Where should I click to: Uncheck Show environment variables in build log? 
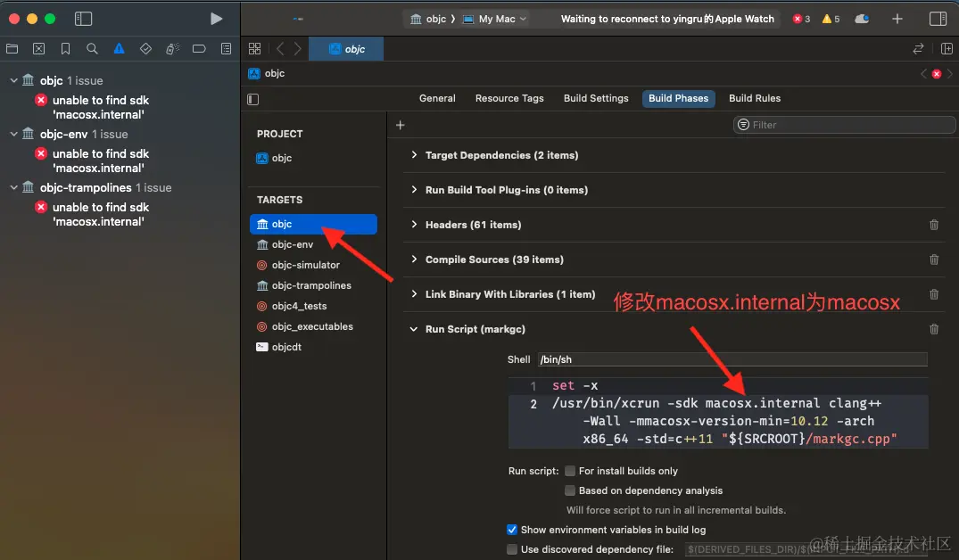click(512, 530)
